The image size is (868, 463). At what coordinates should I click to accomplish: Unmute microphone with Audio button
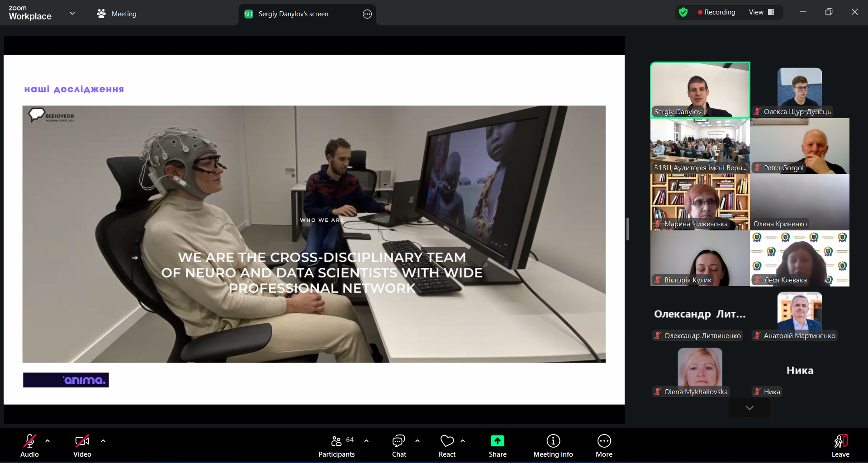pyautogui.click(x=30, y=441)
